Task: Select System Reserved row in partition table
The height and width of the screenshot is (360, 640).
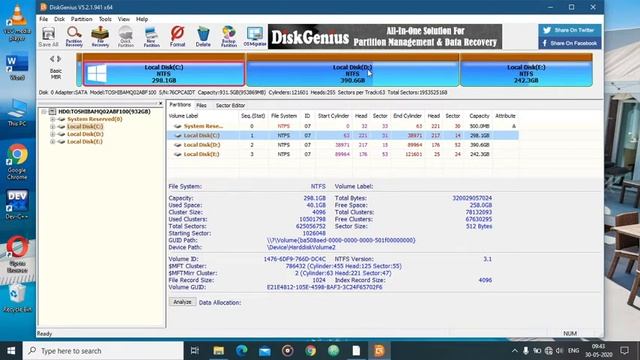Action: click(343, 126)
